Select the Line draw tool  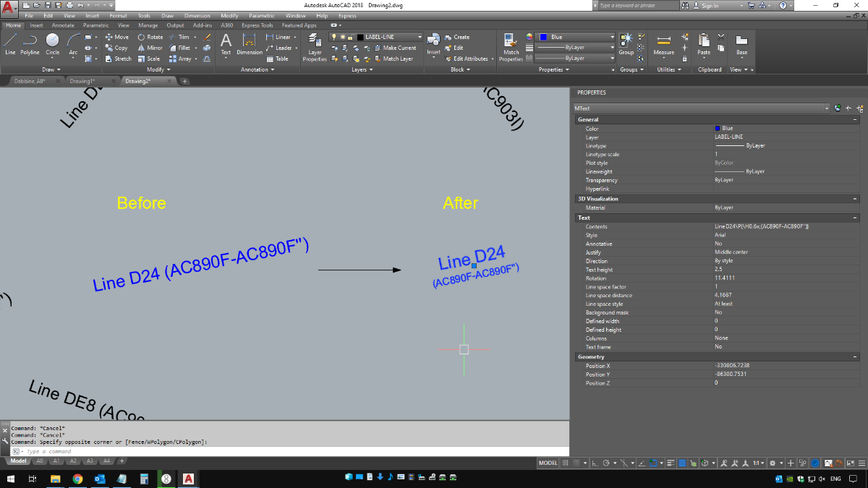[x=10, y=45]
